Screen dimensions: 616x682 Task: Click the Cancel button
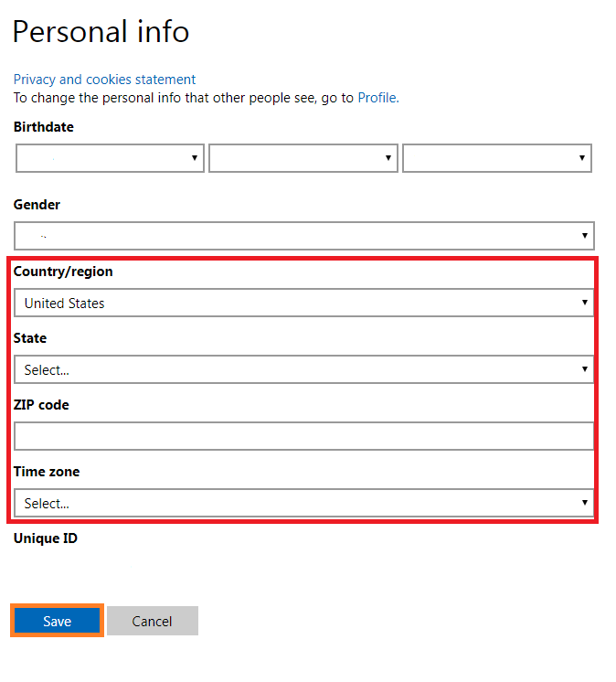click(x=152, y=621)
